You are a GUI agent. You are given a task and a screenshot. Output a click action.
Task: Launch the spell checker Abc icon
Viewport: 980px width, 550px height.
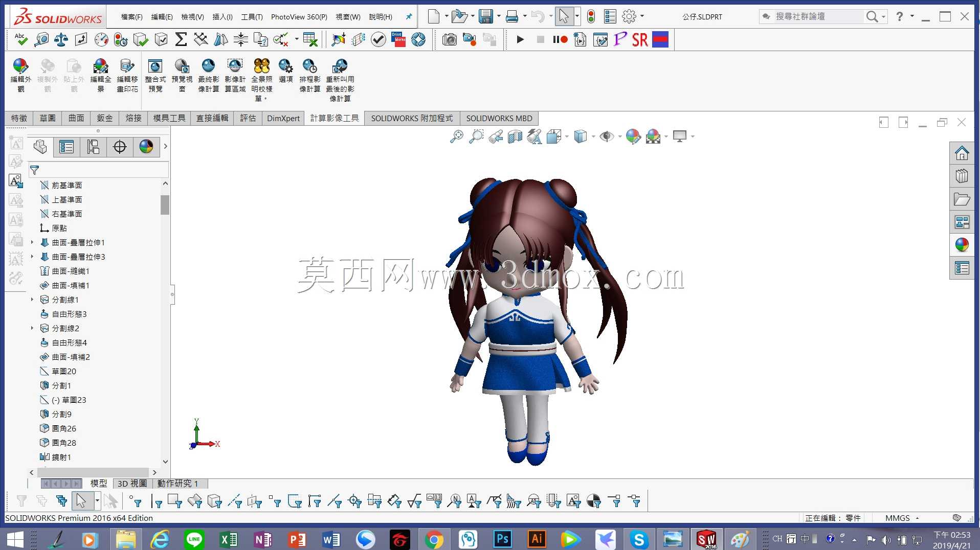point(21,39)
